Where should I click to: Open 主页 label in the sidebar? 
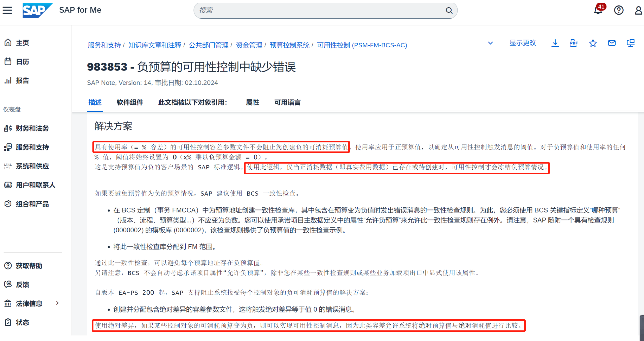point(22,43)
